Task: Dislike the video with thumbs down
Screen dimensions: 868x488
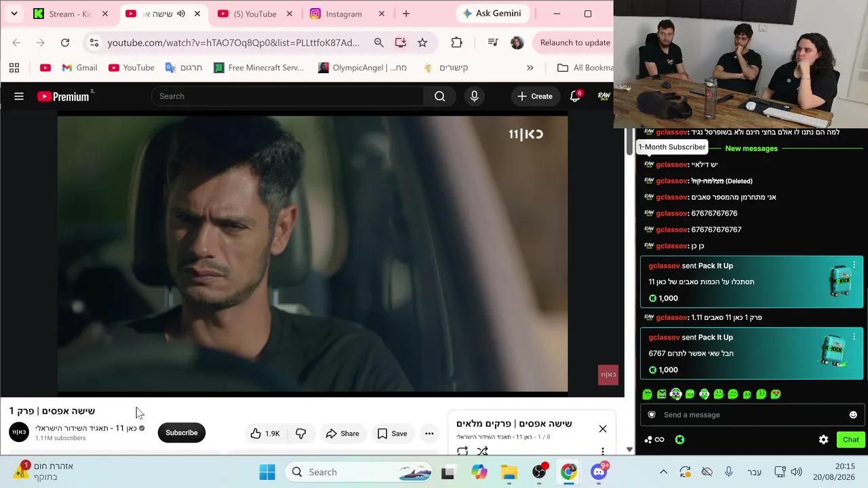Action: tap(301, 434)
